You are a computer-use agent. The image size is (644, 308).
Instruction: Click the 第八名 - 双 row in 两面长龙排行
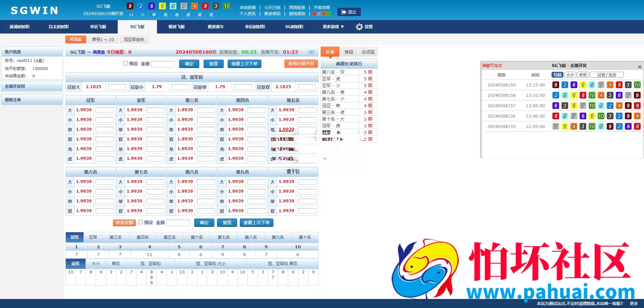pos(349,72)
